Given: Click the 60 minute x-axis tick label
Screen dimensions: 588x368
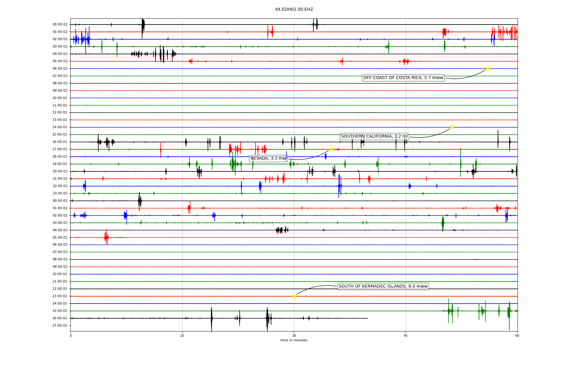Looking at the screenshot, I should tap(517, 335).
